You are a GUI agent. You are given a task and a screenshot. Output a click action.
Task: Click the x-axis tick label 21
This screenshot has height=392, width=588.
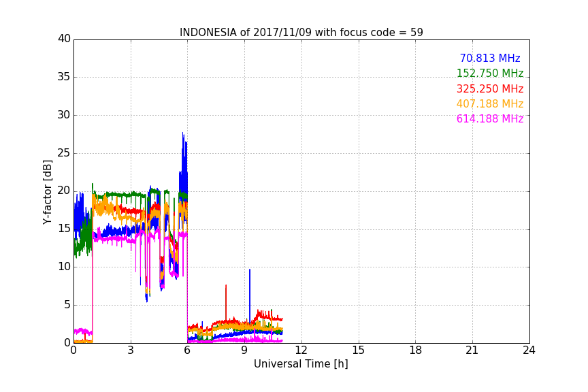click(472, 350)
